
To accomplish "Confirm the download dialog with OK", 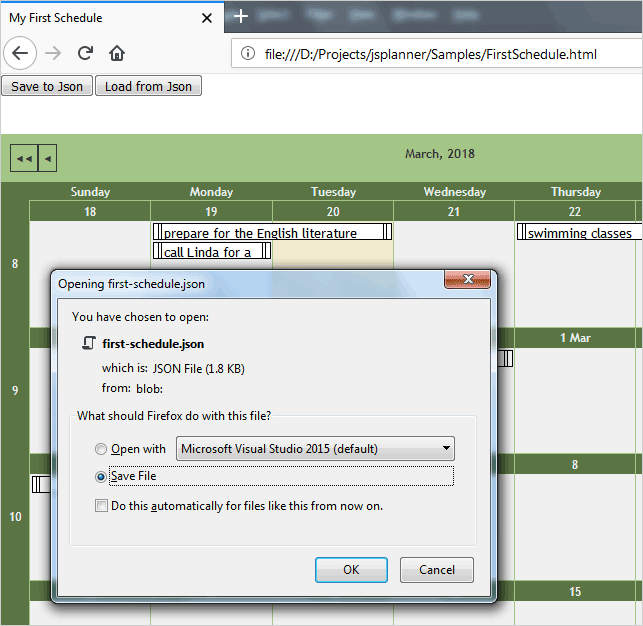I will (351, 570).
